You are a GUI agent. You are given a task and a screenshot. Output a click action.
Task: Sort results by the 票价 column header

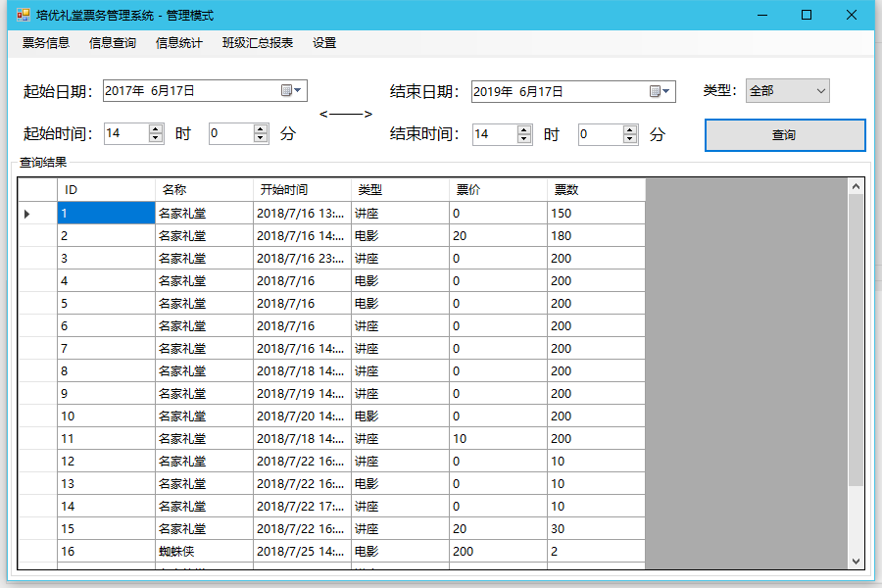[498, 190]
